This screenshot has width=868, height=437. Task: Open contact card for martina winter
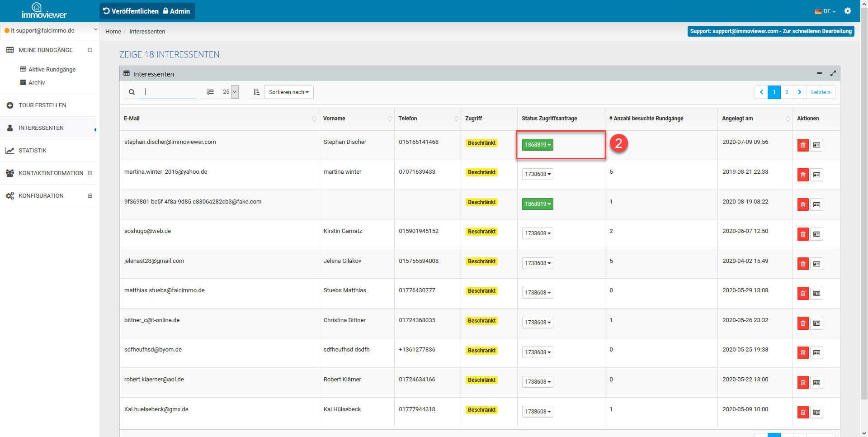[816, 175]
